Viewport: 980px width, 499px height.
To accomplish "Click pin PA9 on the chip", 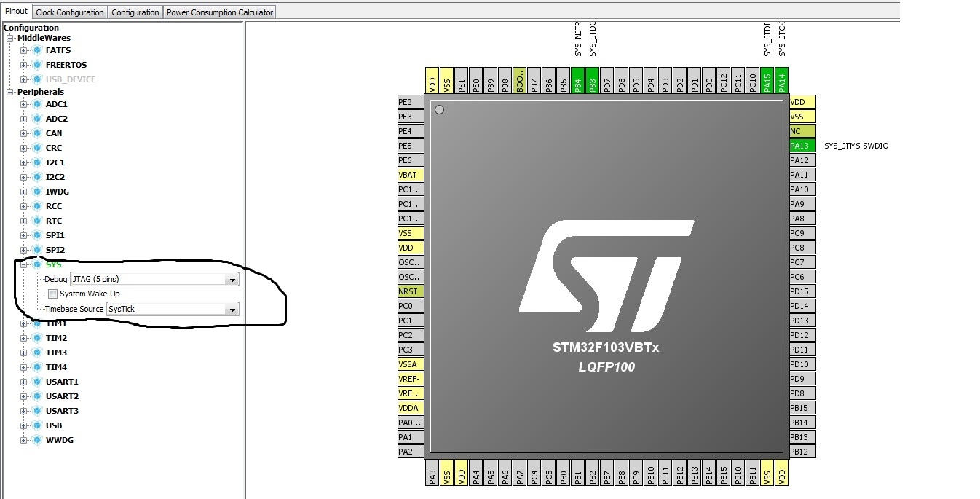I will (802, 204).
